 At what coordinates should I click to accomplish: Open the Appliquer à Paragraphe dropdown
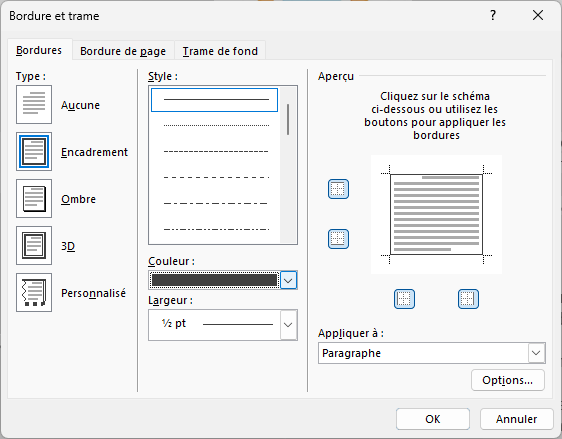tap(536, 353)
